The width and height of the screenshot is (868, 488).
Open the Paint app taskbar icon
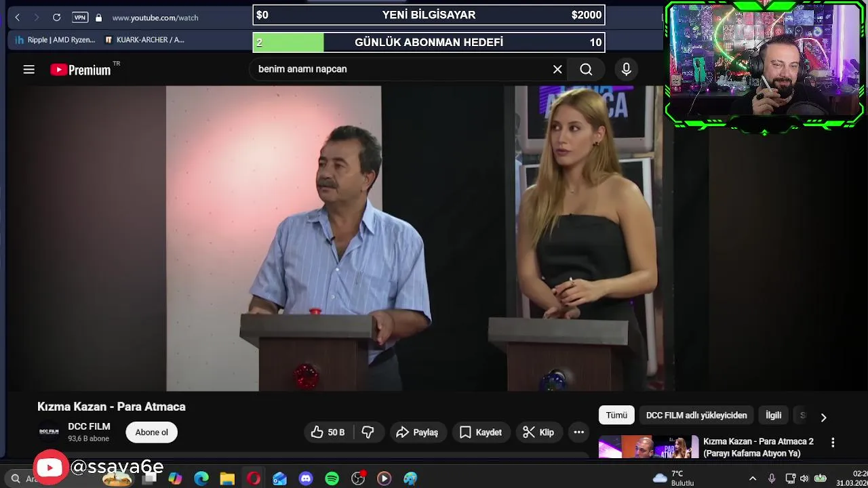click(x=410, y=479)
